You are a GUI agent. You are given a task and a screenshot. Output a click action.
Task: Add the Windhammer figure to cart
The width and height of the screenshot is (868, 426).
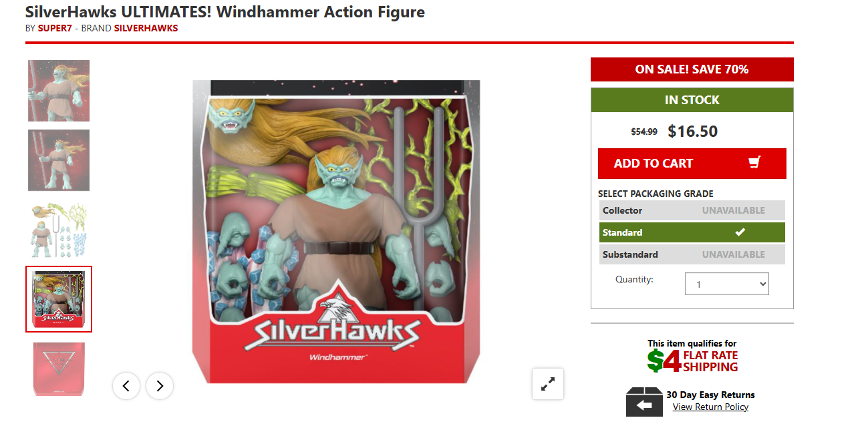coord(692,164)
